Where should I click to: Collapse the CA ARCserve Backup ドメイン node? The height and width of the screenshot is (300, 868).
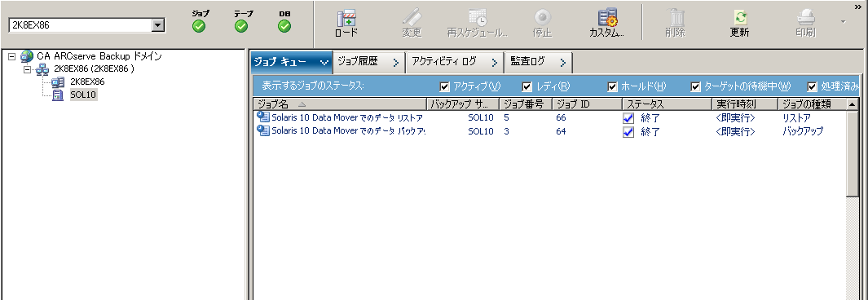pos(12,56)
